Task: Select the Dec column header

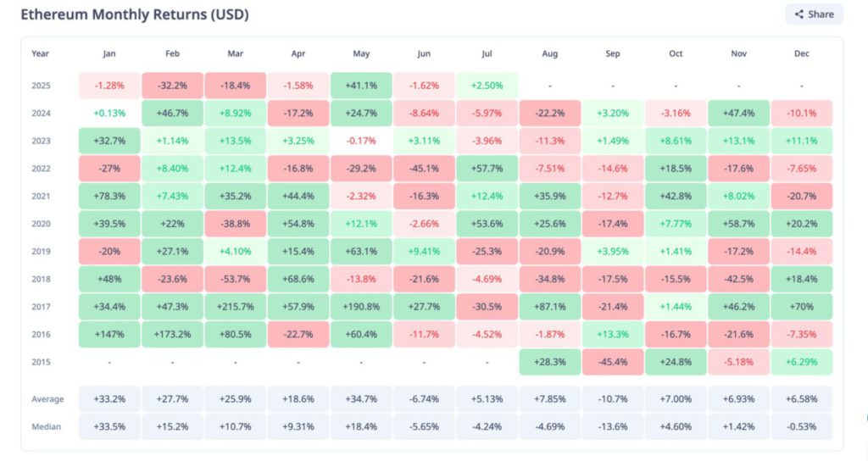Action: 802,53
